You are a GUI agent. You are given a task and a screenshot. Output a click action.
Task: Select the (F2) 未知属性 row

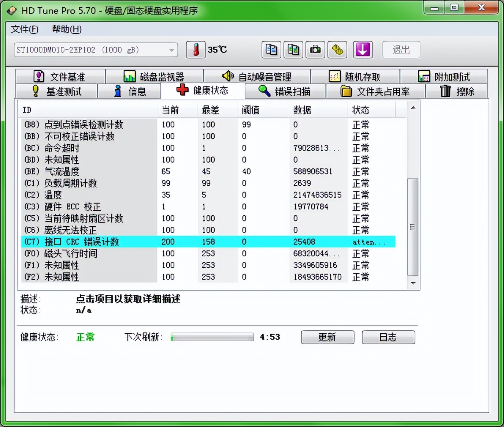tap(208, 277)
